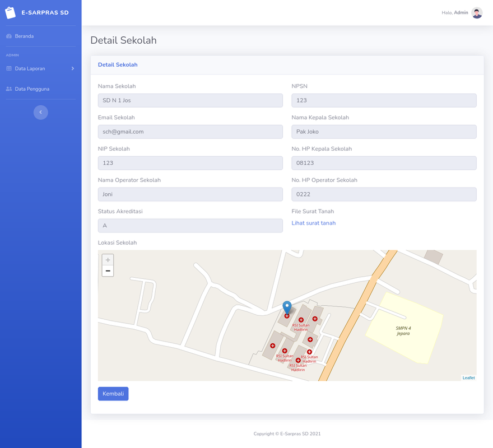The width and height of the screenshot is (493, 448).
Task: Open the Leaflet attribution link
Action: 468,378
